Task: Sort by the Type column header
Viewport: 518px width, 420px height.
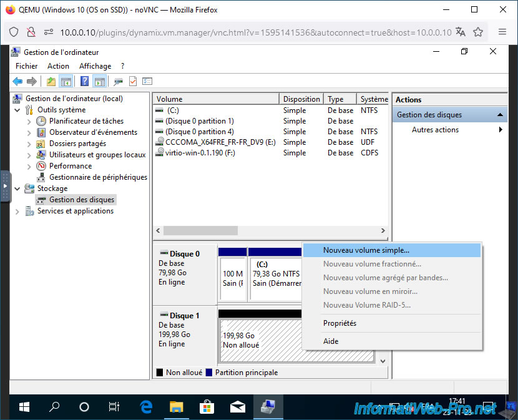Action: tap(340, 99)
